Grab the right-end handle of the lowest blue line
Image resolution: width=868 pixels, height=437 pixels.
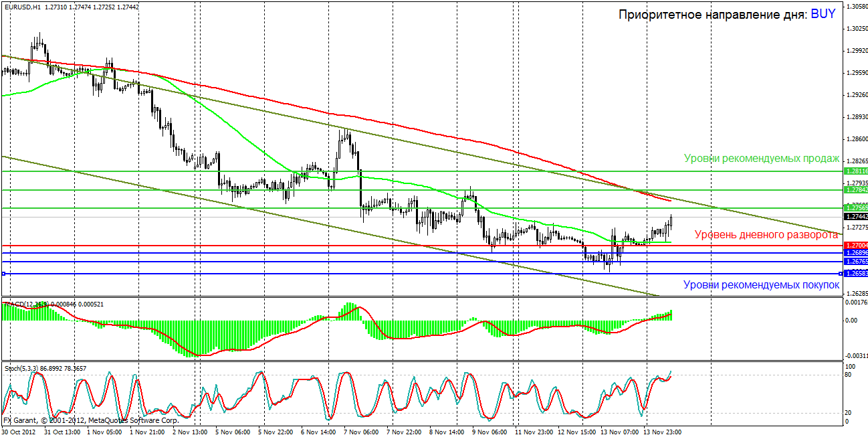(841, 274)
